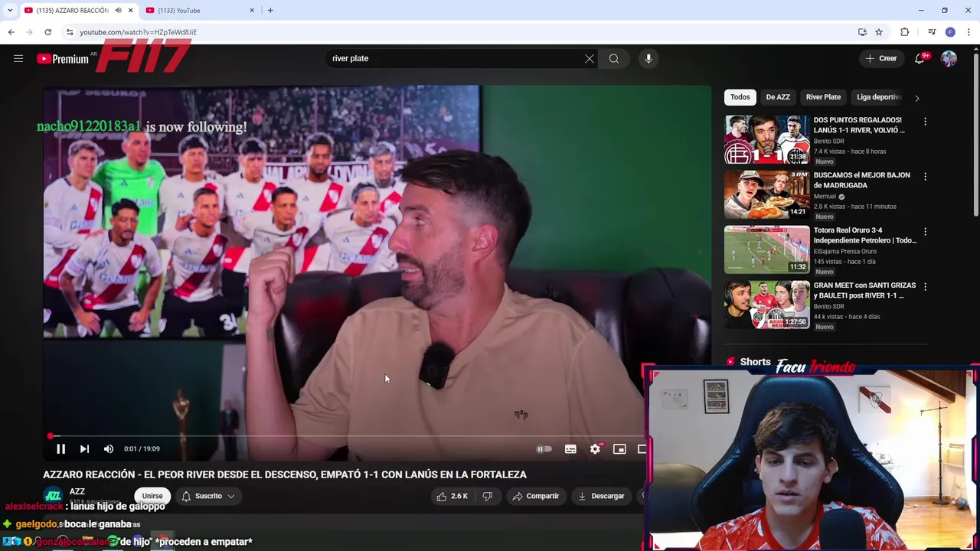Open Benito SDR channel under DOS PUNTOS video

click(828, 142)
